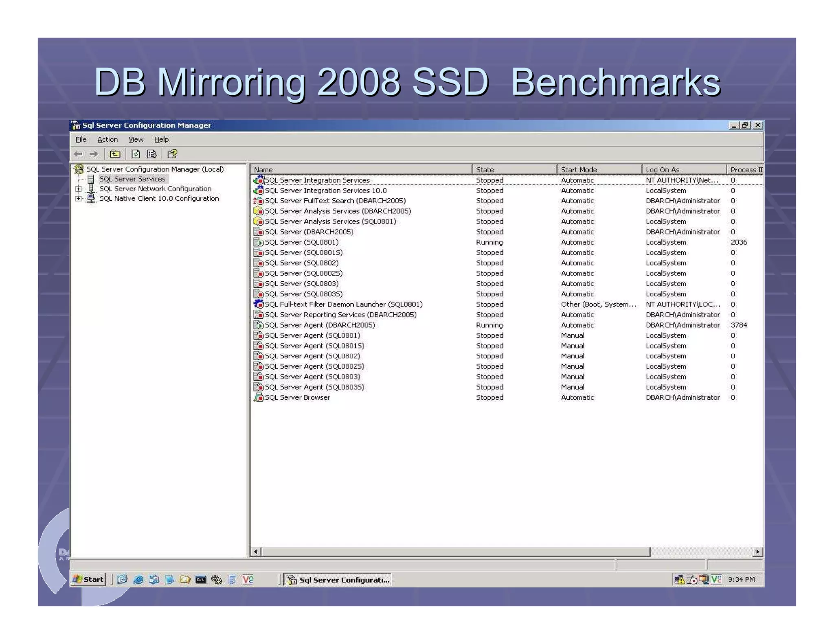Click the gears icon in quick launch
This screenshot has height=644, width=834.
coord(216,579)
